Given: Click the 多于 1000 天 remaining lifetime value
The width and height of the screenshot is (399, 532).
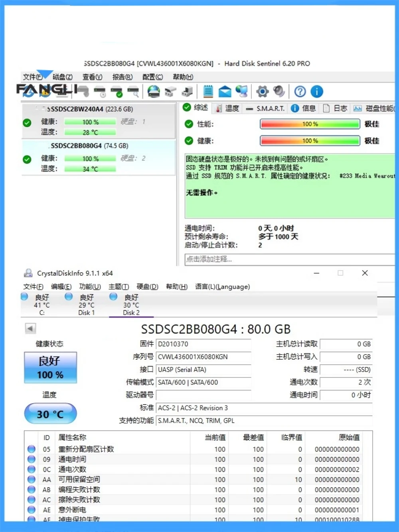Looking at the screenshot, I should 279,236.
